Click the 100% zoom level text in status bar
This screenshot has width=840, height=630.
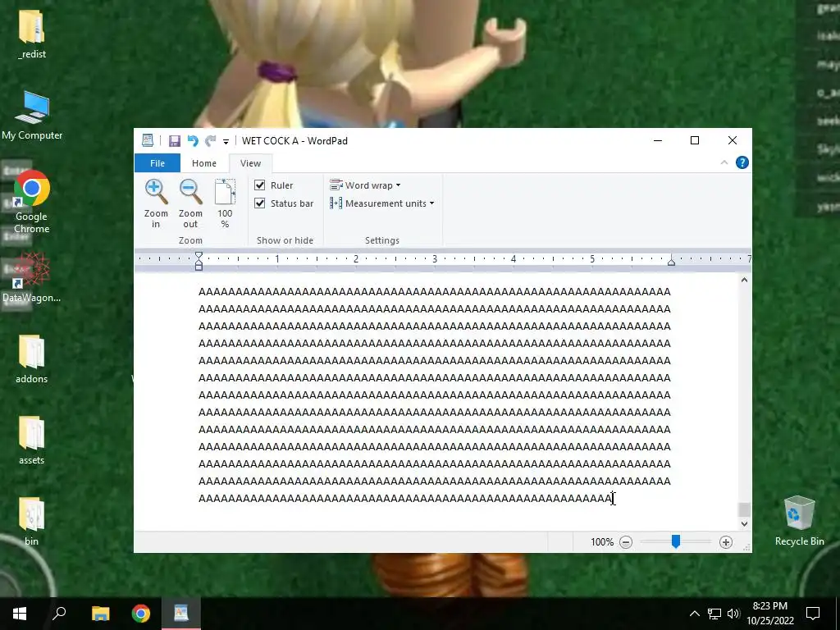tap(602, 542)
